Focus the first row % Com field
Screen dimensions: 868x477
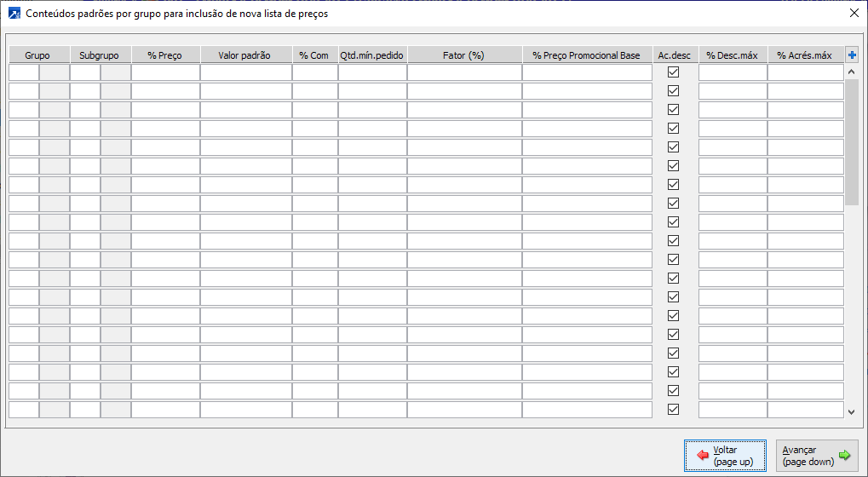tap(315, 72)
